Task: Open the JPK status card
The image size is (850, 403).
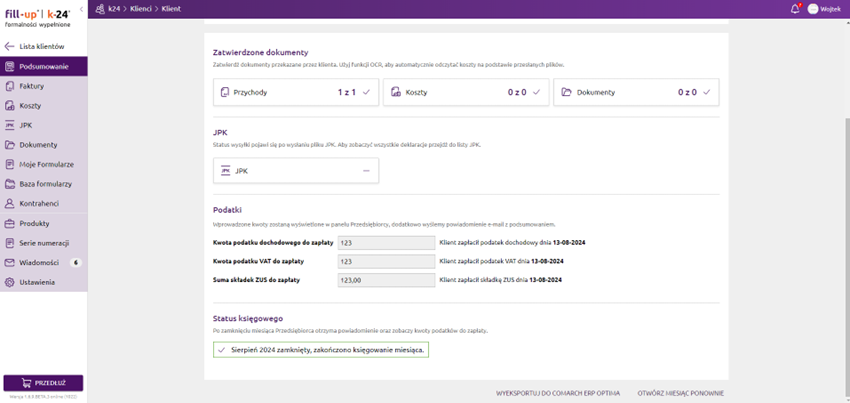Action: [296, 171]
